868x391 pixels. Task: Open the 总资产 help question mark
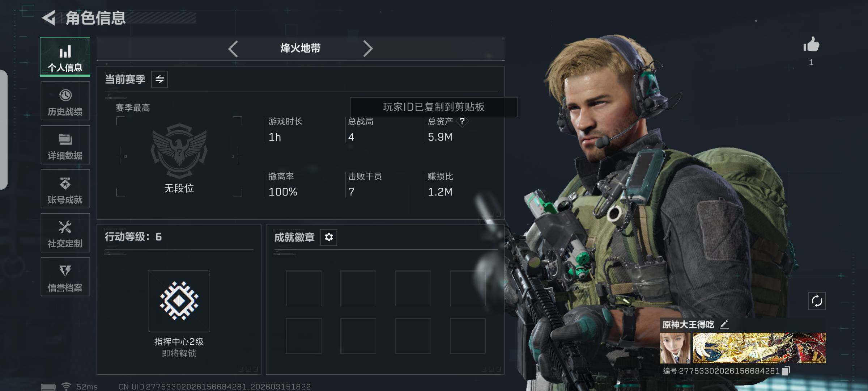coord(462,121)
